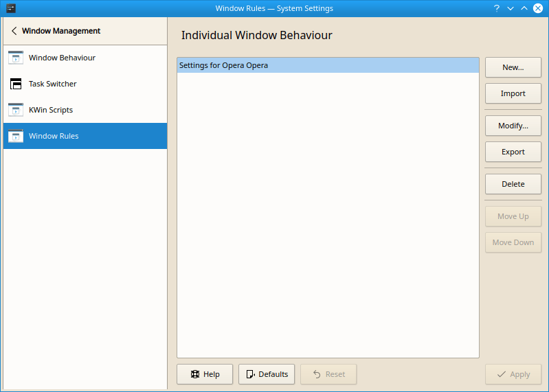Select the 'Settings for Opera Opera' rule

(x=328, y=65)
